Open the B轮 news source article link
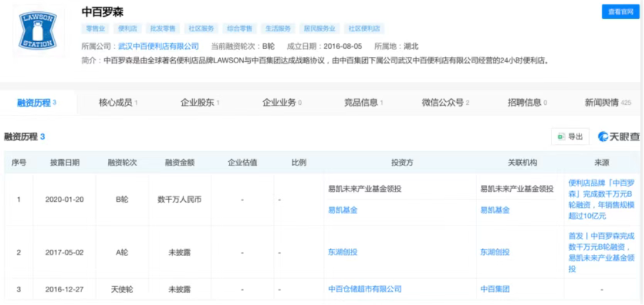Viewport: 644px width, 305px height. 601,200
